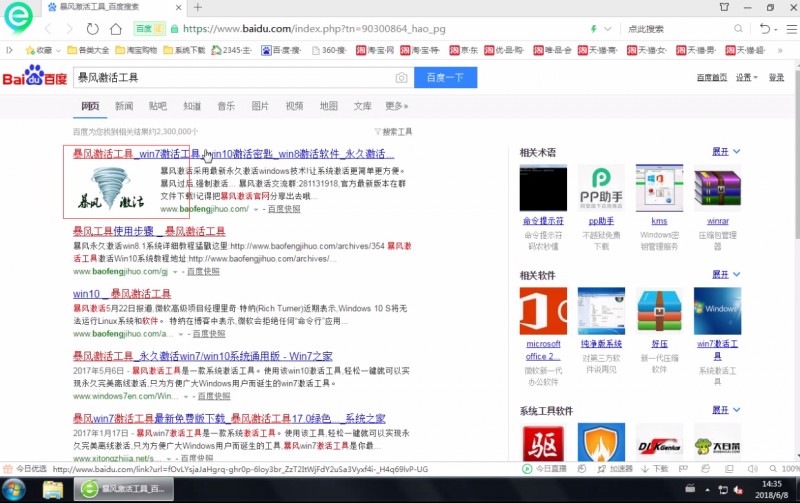
Task: Open the Windows Start button
Action: (14, 490)
